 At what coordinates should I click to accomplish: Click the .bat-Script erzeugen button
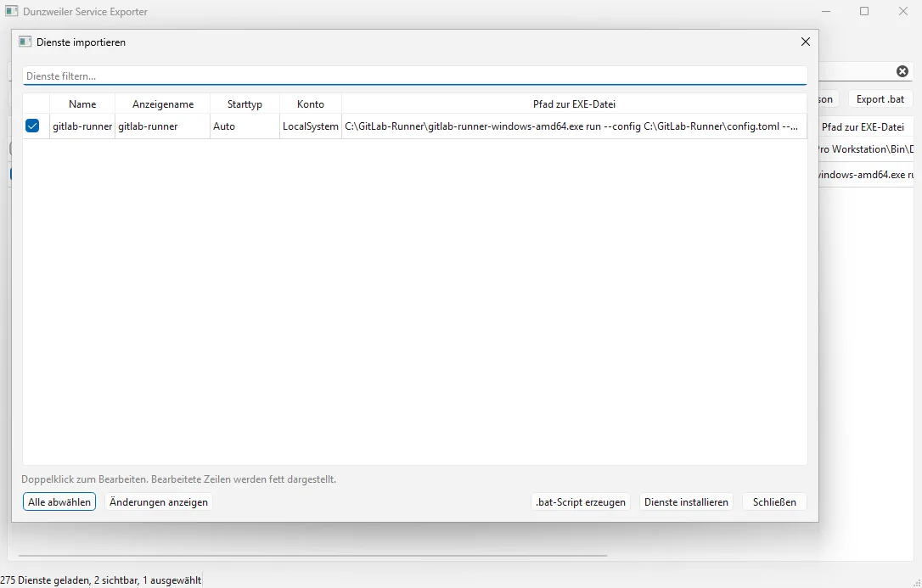[x=580, y=501]
